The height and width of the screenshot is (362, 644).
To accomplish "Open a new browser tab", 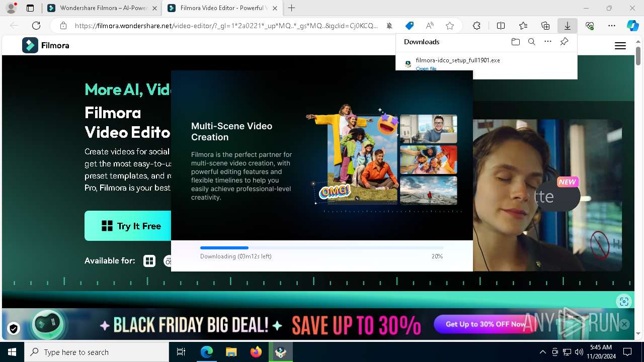I will pyautogui.click(x=292, y=8).
